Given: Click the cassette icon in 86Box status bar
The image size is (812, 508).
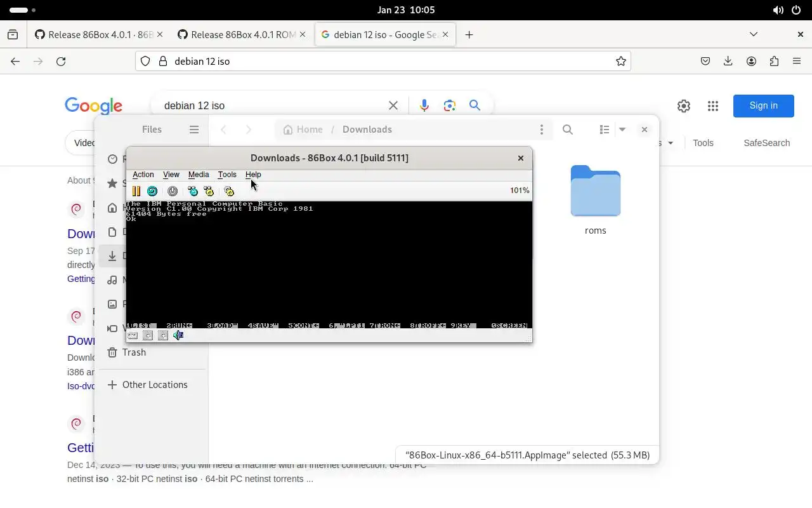Looking at the screenshot, I should 133,335.
